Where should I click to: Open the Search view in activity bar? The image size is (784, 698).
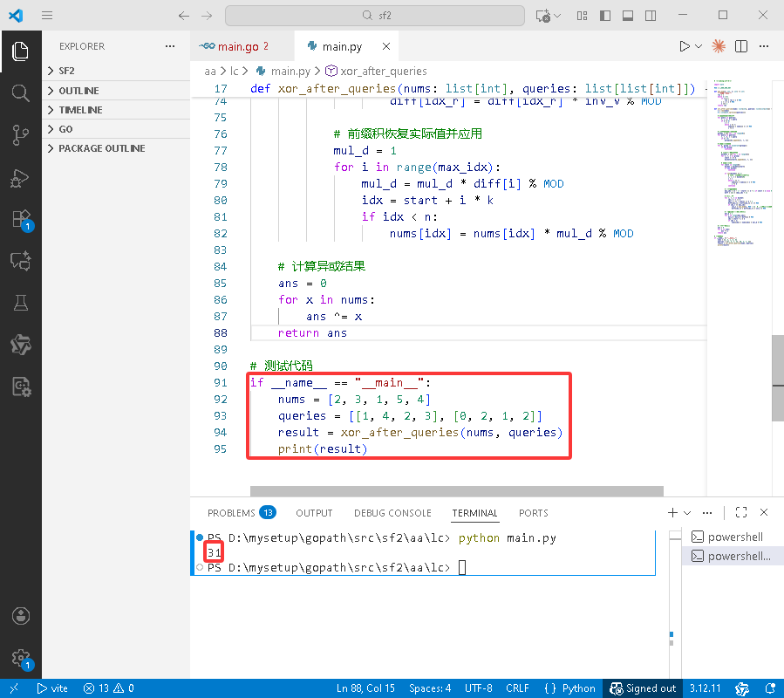[21, 93]
